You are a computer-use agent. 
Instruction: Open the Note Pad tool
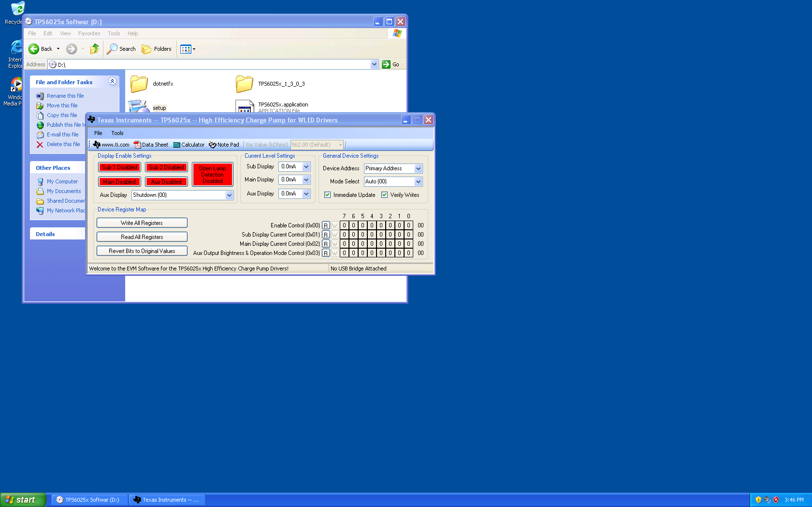tap(224, 145)
